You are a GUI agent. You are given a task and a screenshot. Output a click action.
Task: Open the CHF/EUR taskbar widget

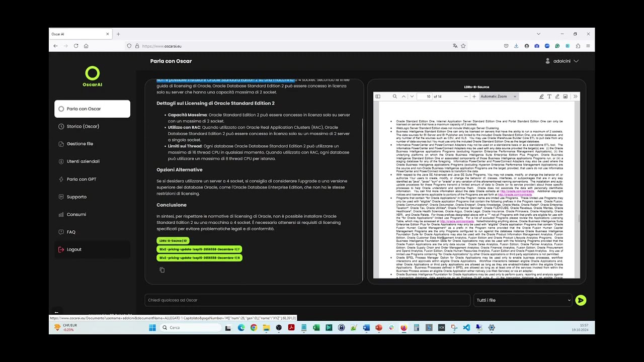point(65,327)
